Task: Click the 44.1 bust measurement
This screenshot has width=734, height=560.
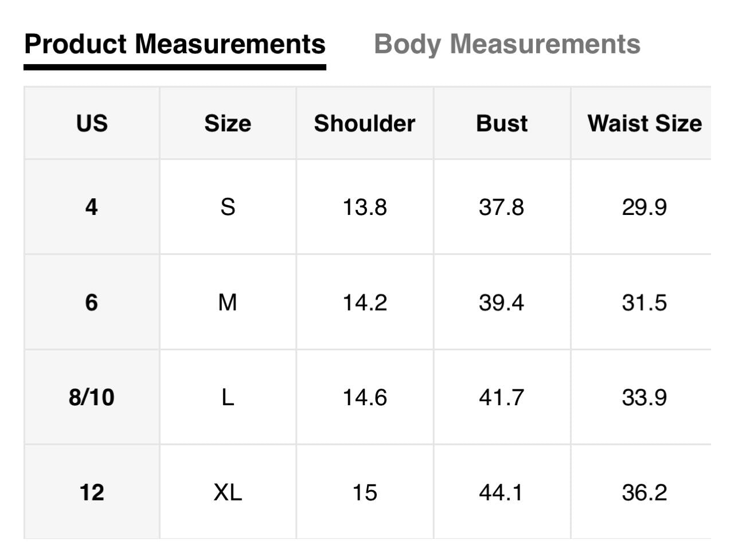Action: coord(502,492)
